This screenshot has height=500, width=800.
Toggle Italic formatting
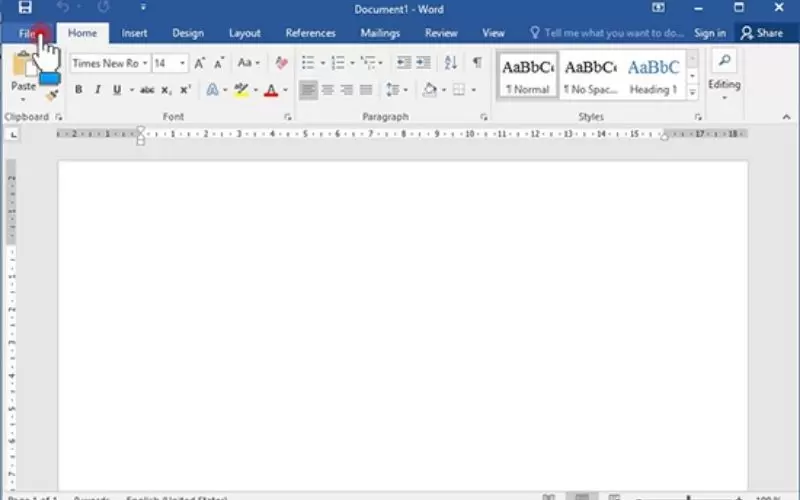[97, 90]
